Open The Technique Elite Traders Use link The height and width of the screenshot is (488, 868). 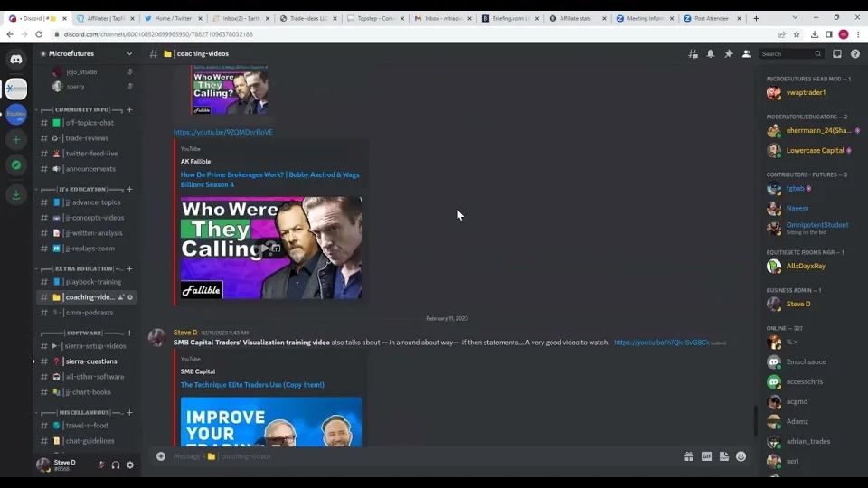point(252,385)
